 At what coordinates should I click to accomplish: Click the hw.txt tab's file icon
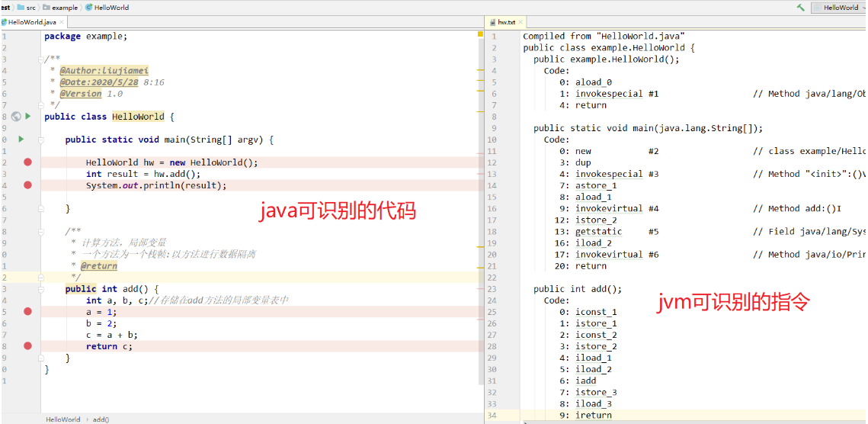coord(492,22)
